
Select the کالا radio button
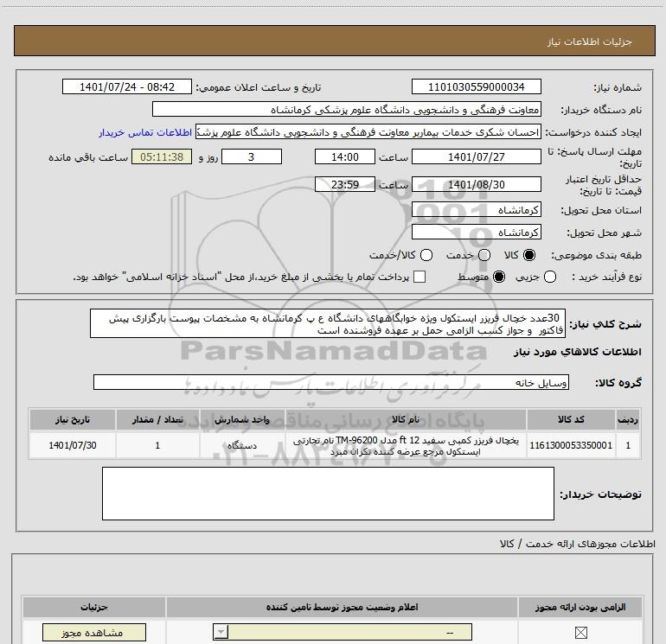(529, 255)
